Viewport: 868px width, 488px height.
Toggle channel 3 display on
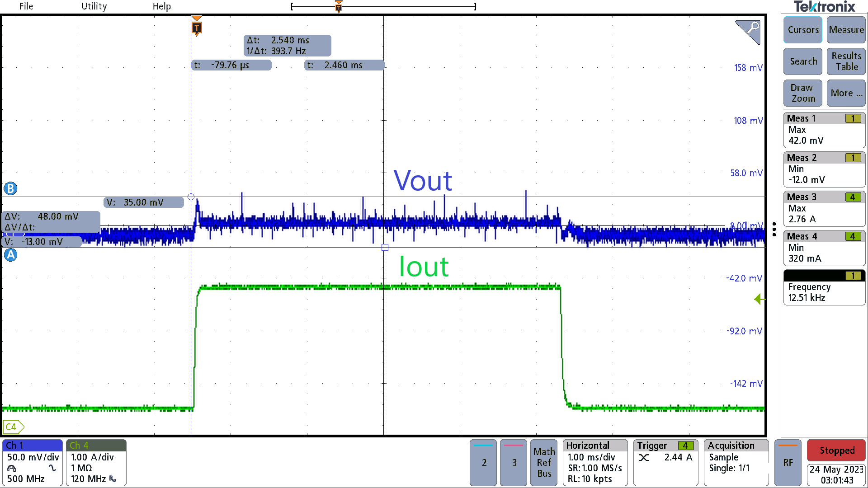pyautogui.click(x=513, y=462)
